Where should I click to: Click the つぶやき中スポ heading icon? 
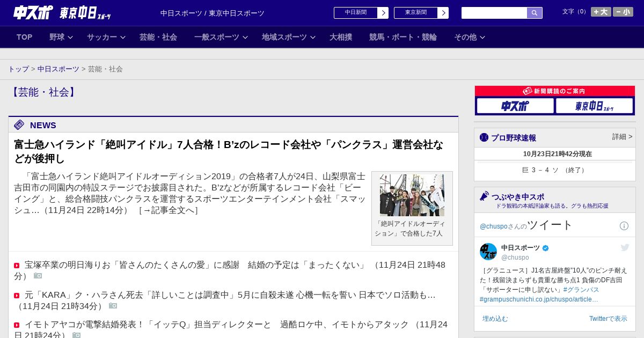[484, 196]
